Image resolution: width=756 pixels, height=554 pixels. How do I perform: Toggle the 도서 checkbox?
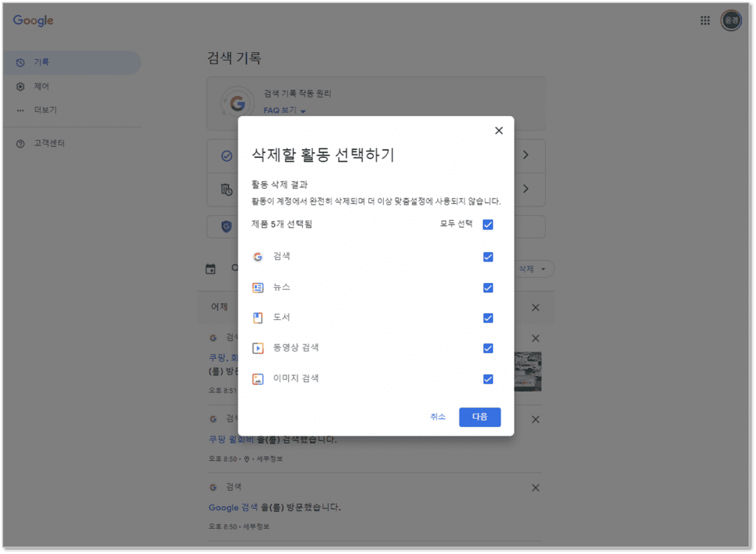(x=488, y=318)
